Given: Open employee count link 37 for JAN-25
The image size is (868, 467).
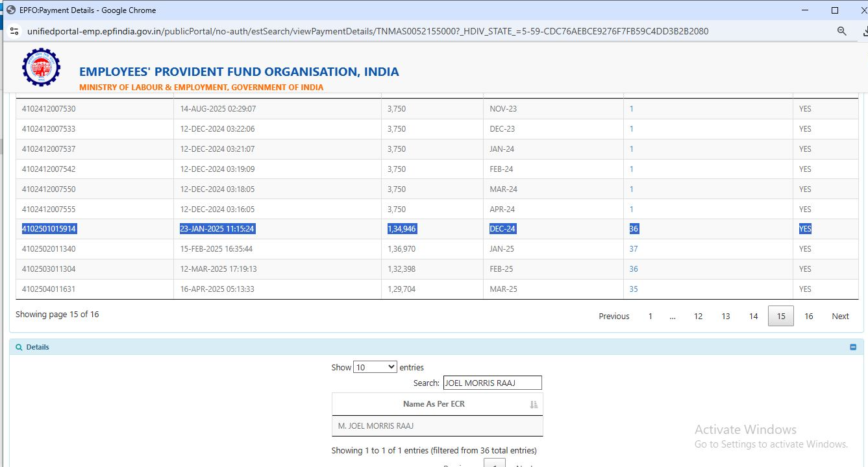Looking at the screenshot, I should 634,249.
